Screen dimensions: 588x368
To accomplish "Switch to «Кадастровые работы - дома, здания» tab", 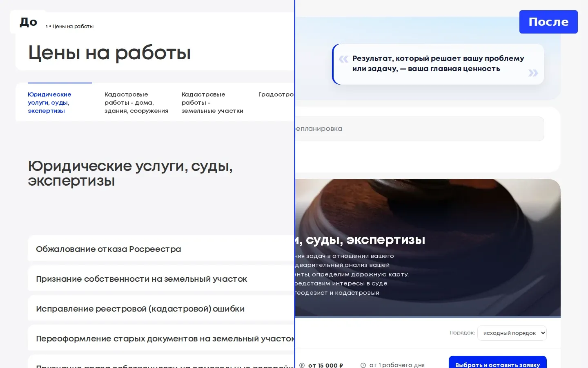I will [136, 102].
